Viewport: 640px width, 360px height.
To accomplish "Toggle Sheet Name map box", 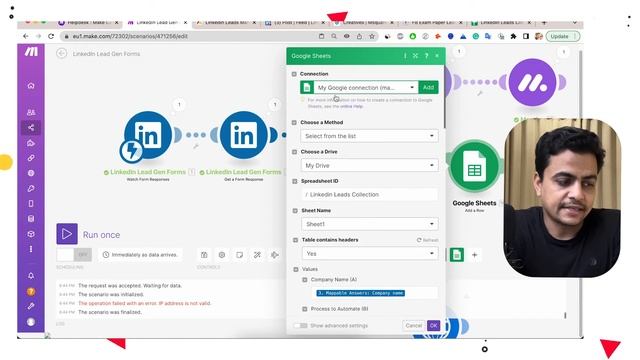I will tap(295, 211).
